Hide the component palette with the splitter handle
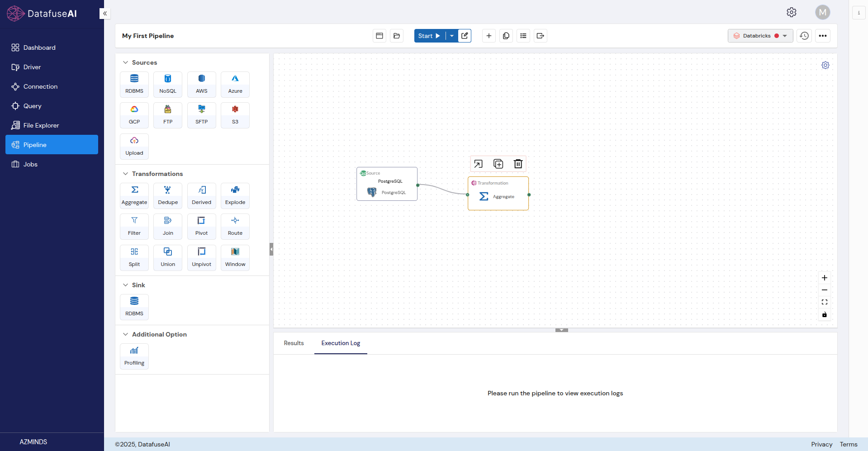 click(x=271, y=249)
